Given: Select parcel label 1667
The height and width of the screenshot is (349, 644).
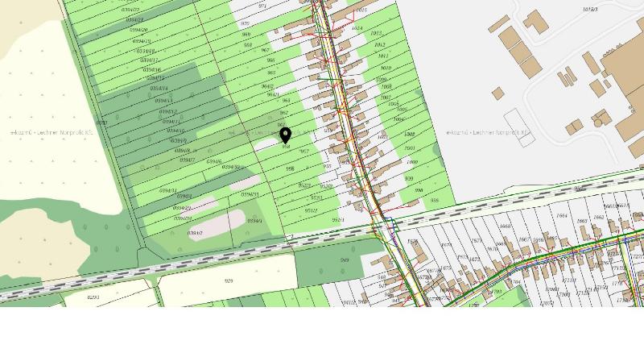Looking at the screenshot, I should point(525,239).
